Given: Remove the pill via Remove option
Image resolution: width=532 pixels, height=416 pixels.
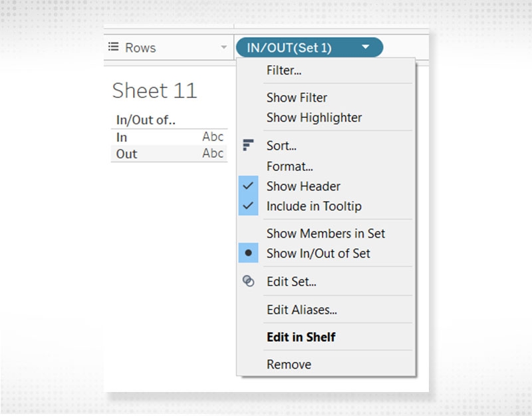Looking at the screenshot, I should tap(289, 364).
